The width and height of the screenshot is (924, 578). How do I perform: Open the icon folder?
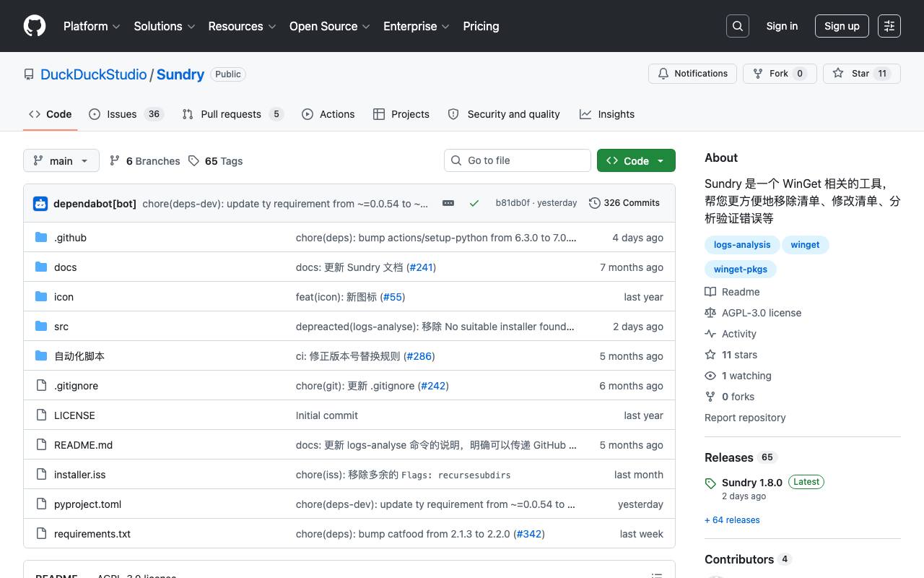(x=64, y=297)
